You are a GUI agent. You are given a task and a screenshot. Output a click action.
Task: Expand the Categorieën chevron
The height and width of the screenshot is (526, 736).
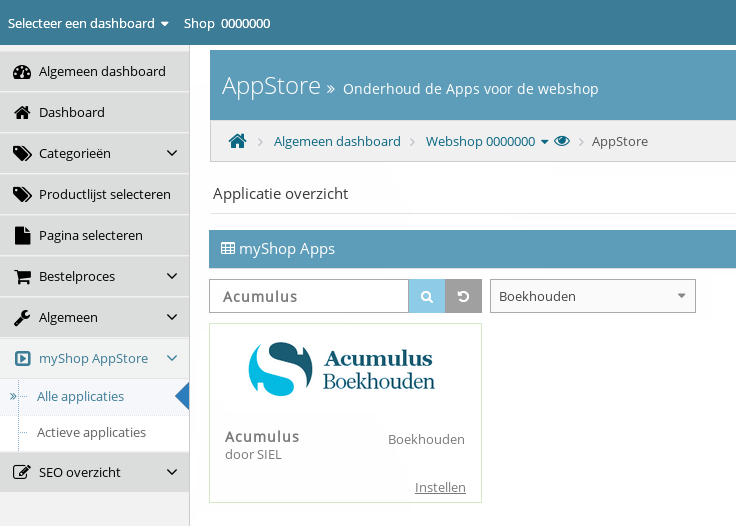[x=172, y=153]
